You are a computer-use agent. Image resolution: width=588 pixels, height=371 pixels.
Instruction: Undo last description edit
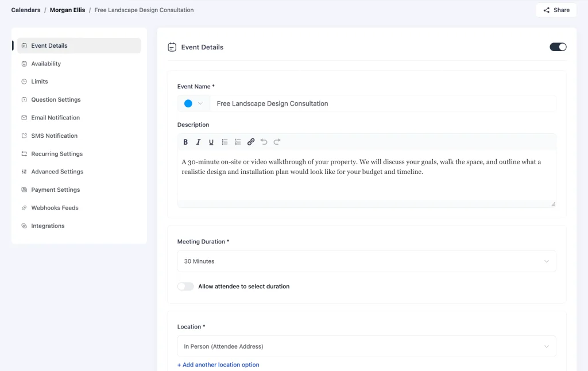coord(264,142)
